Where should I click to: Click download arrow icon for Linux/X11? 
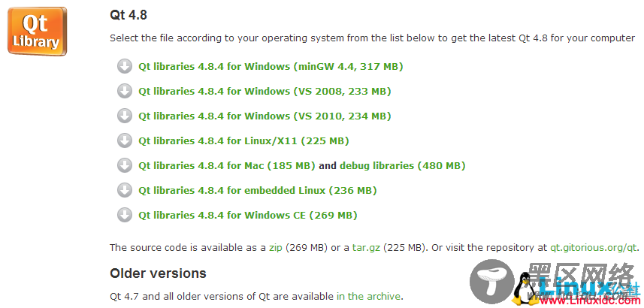click(x=125, y=141)
